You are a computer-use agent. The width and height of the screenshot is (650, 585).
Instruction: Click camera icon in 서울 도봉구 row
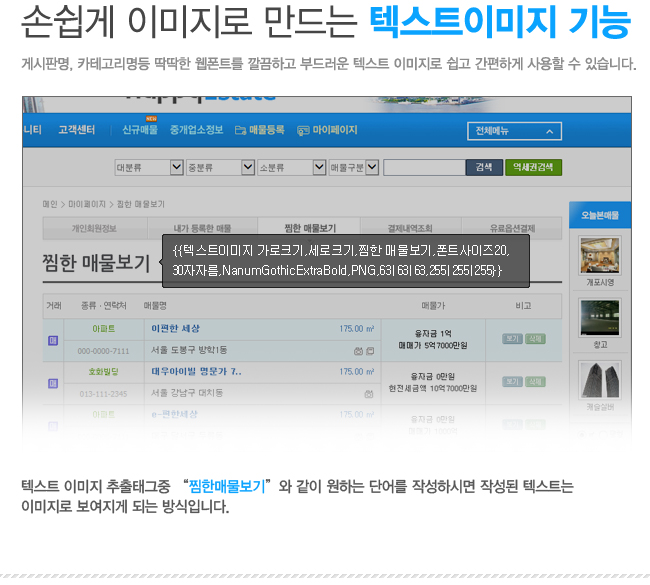(x=359, y=351)
